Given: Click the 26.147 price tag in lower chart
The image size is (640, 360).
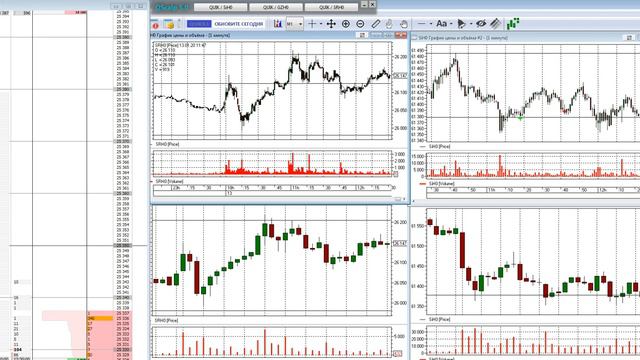Looking at the screenshot, I should coord(400,243).
